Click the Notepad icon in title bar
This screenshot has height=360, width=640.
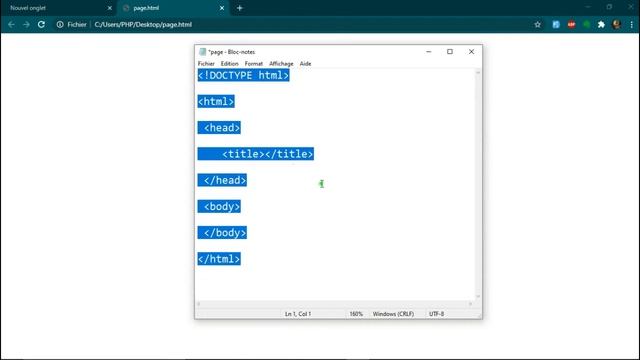pyautogui.click(x=202, y=52)
